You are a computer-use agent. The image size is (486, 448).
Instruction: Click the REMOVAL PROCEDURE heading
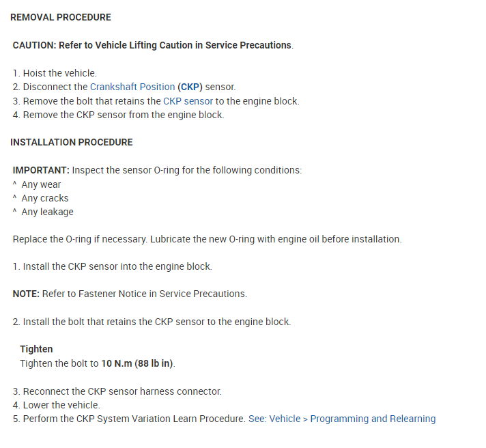click(61, 17)
